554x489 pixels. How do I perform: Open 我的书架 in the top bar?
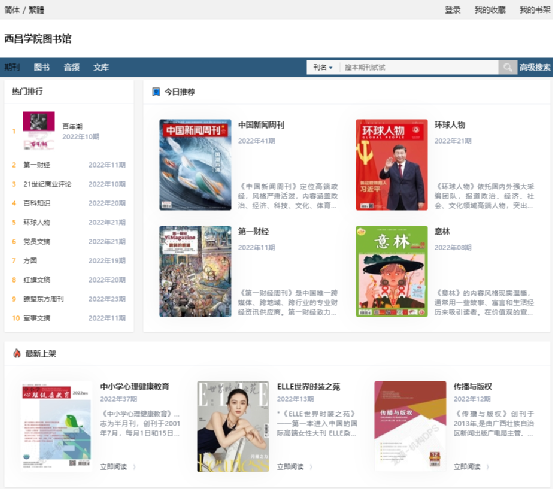[535, 10]
